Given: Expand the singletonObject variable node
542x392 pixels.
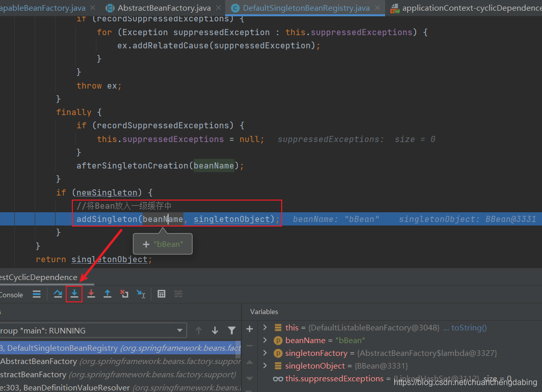Looking at the screenshot, I should [x=265, y=366].
